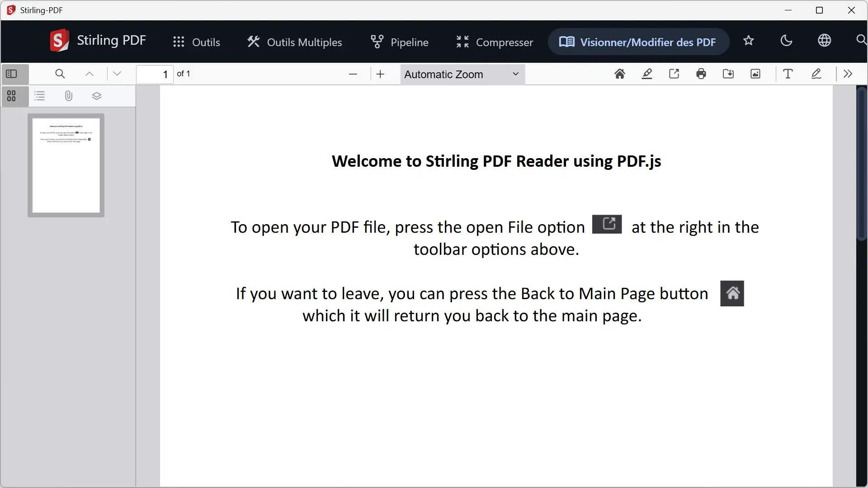Click the navbar search magnifier icon

click(x=861, y=41)
